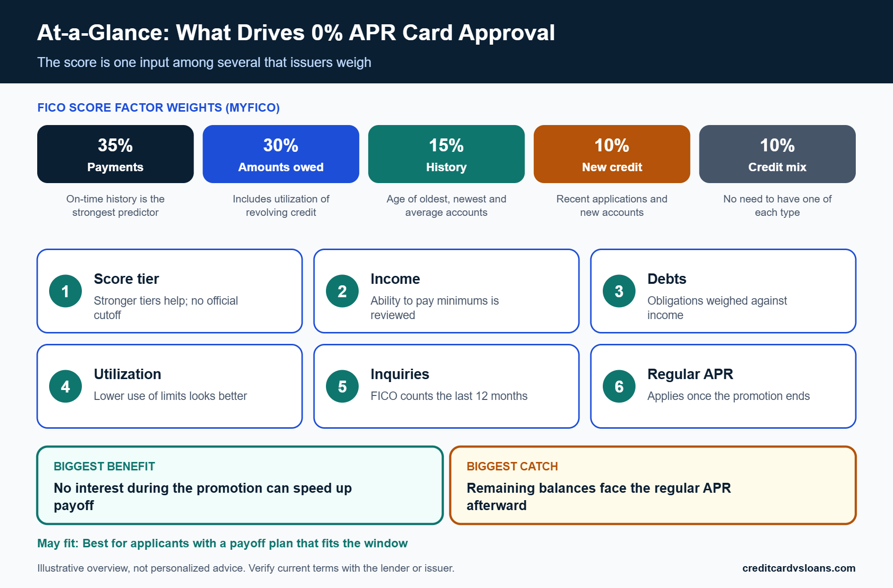Select the 15% History tile
This screenshot has height=588, width=893.
click(x=446, y=154)
